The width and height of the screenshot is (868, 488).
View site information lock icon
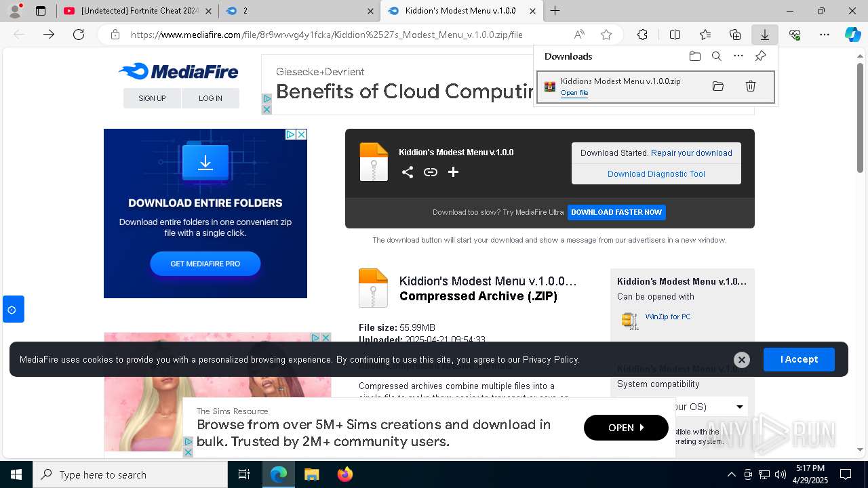115,35
